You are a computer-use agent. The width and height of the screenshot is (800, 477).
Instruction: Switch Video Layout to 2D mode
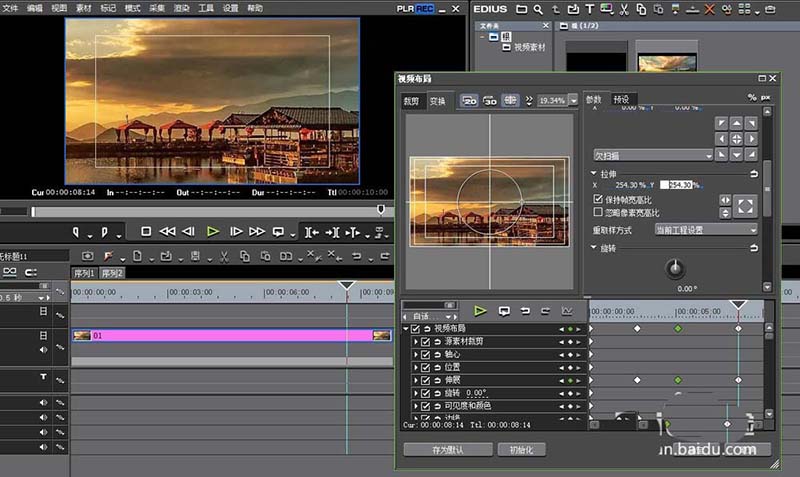pos(470,101)
